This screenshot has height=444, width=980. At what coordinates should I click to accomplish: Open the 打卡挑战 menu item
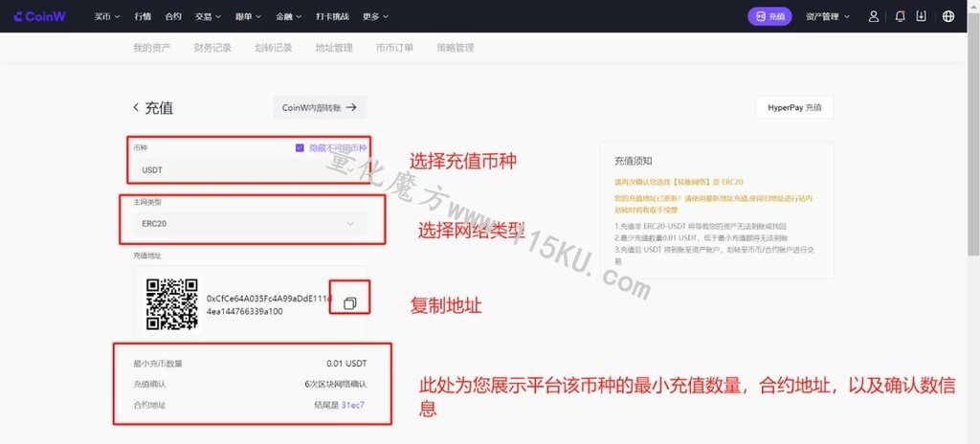pos(332,16)
